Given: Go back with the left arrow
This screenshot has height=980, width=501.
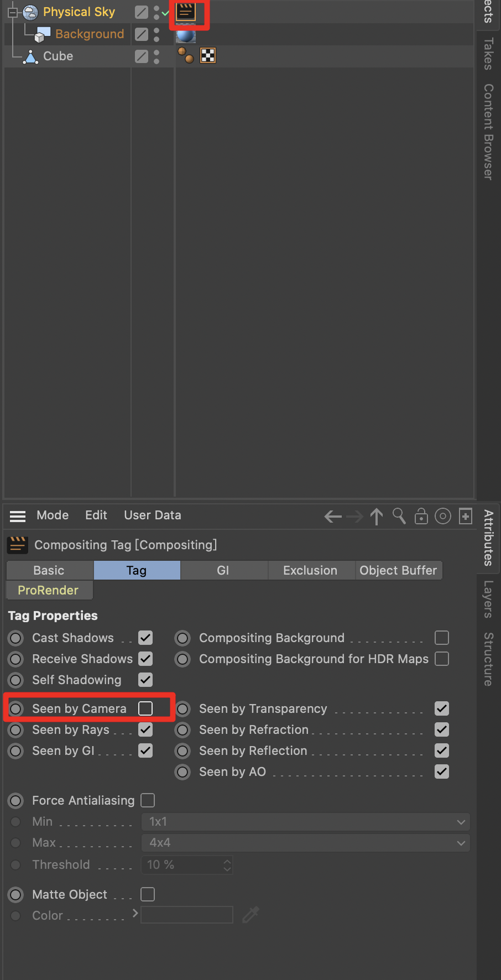Looking at the screenshot, I should [333, 517].
